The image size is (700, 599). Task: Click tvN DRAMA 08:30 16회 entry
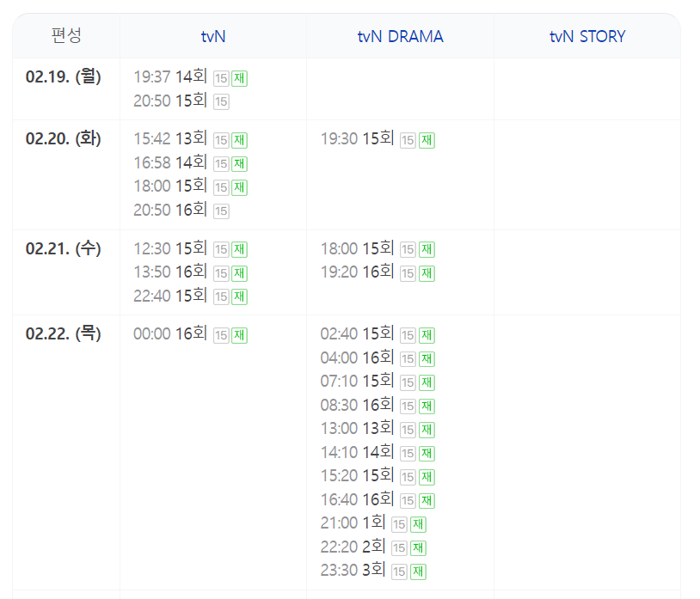click(x=378, y=405)
